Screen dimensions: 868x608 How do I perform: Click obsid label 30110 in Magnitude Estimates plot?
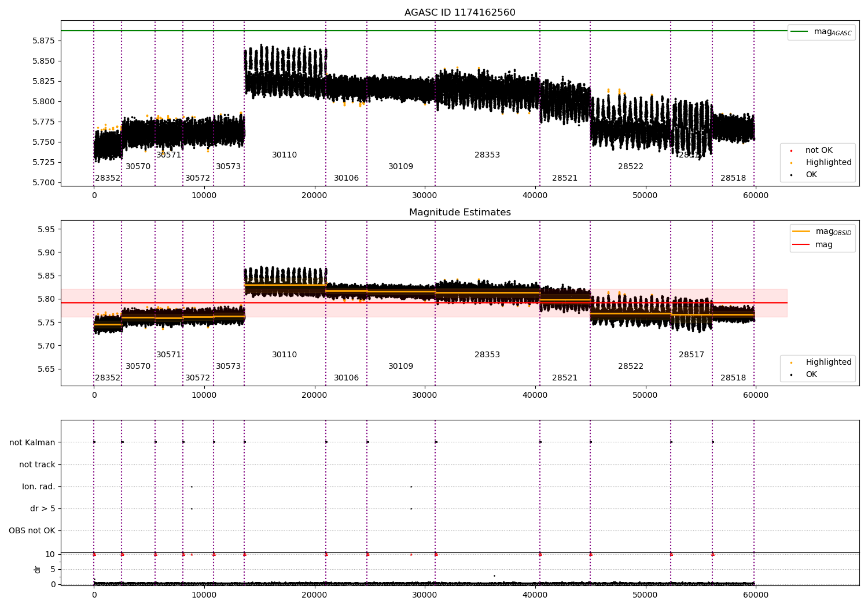click(284, 355)
